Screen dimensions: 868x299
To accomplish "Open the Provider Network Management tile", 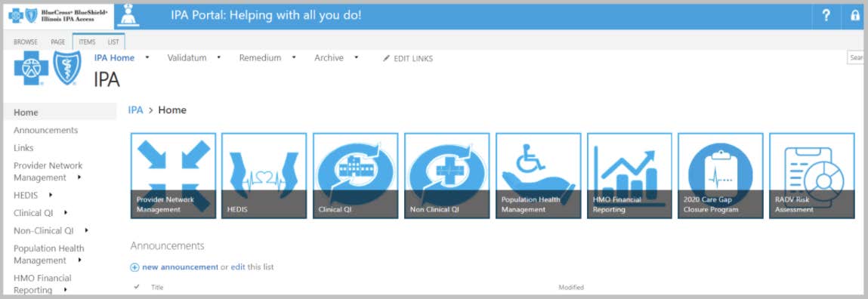I will coord(173,175).
